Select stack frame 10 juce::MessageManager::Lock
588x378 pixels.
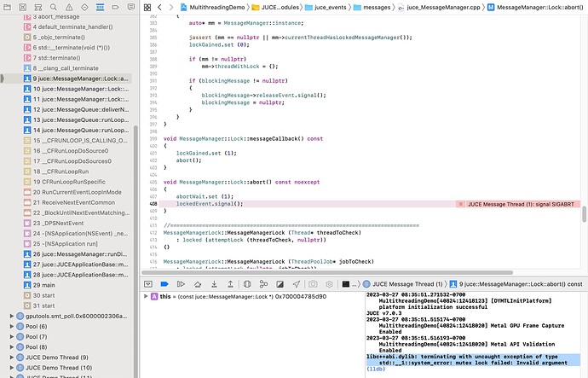[x=76, y=89]
